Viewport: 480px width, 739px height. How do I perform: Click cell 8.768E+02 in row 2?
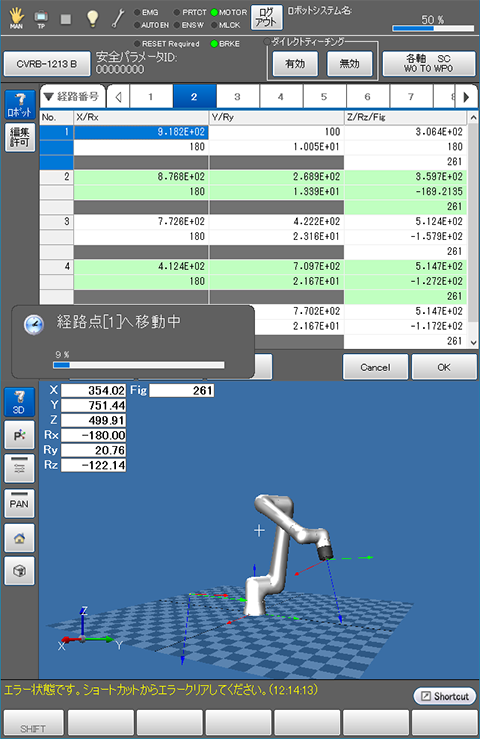(x=141, y=177)
